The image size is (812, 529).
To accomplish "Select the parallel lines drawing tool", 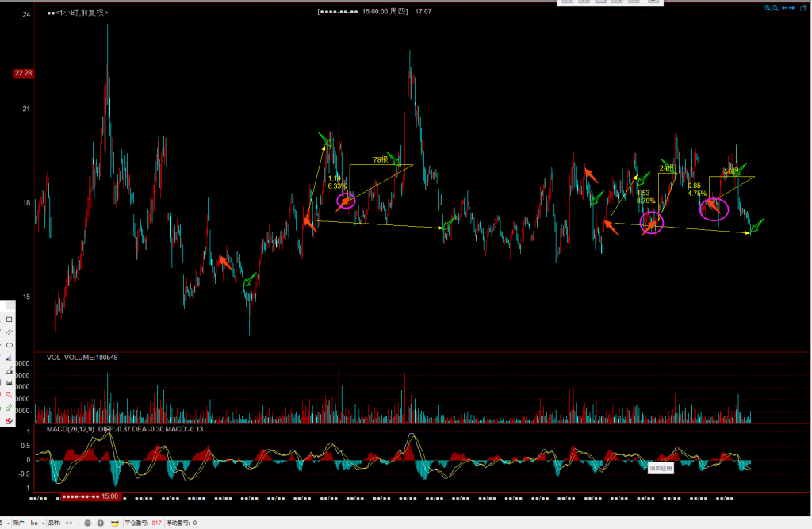I will coord(9,332).
